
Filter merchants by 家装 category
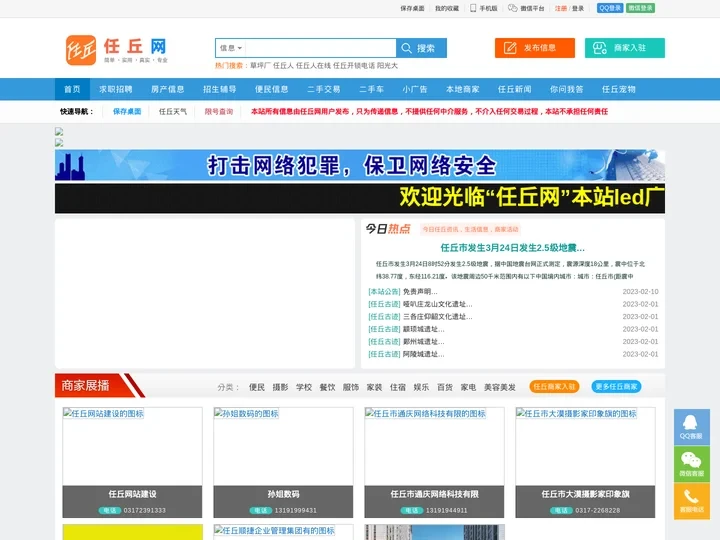[374, 387]
